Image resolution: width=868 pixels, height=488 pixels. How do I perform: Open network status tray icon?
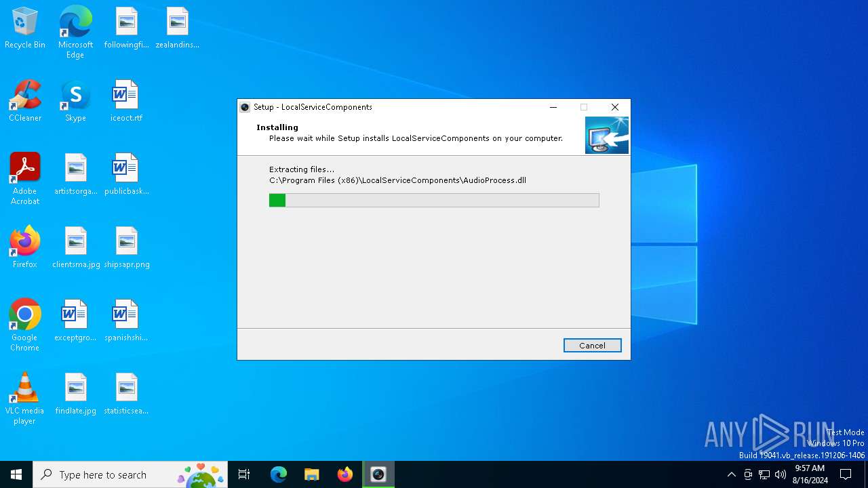[764, 474]
